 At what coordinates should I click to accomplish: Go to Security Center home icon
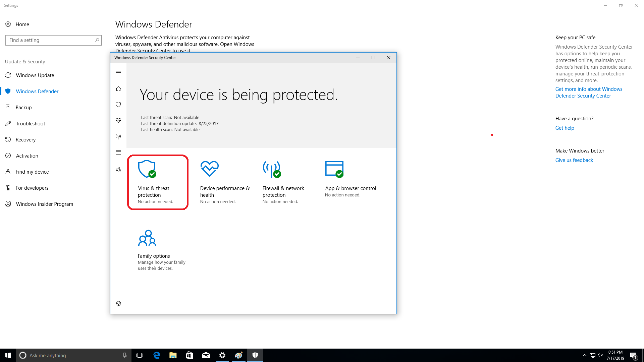pyautogui.click(x=118, y=89)
